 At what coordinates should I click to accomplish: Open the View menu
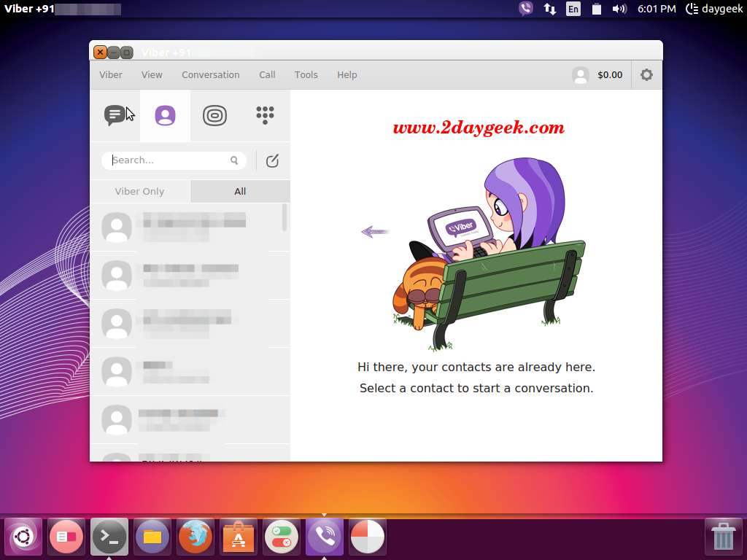click(x=152, y=75)
